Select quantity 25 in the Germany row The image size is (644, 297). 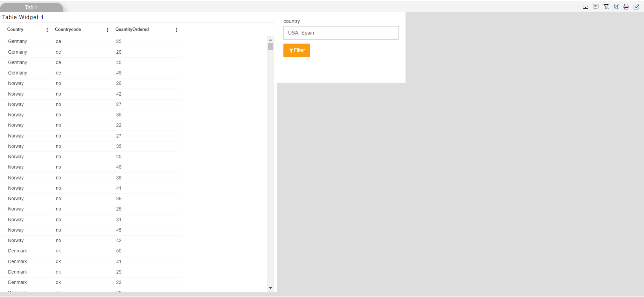click(x=119, y=41)
